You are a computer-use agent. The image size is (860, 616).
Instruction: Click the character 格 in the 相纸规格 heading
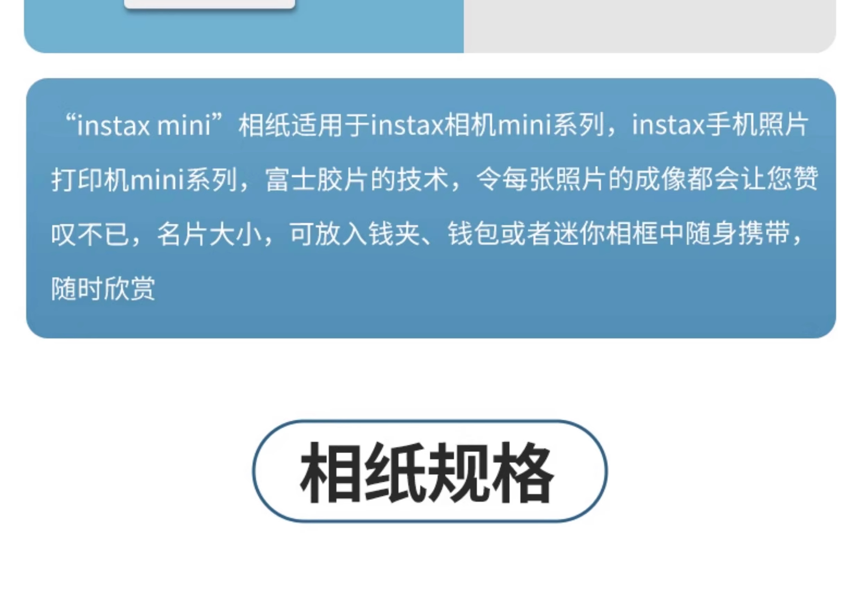pyautogui.click(x=523, y=472)
